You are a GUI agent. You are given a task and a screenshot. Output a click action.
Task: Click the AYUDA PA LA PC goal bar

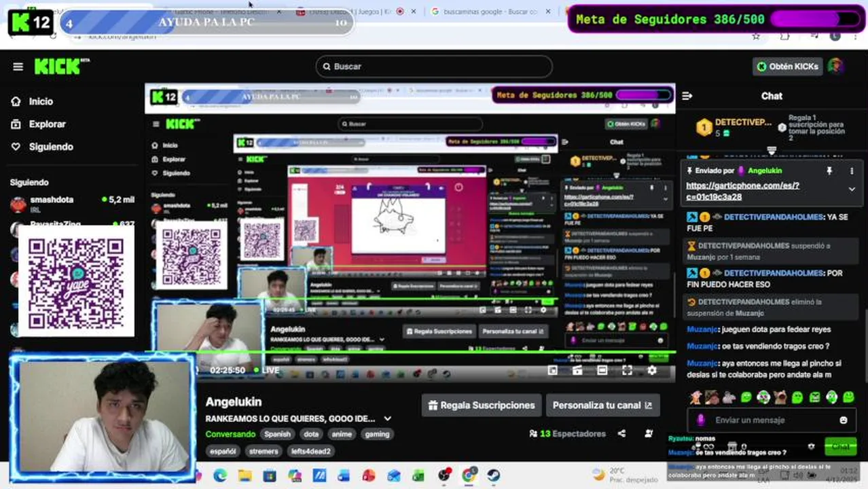207,22
